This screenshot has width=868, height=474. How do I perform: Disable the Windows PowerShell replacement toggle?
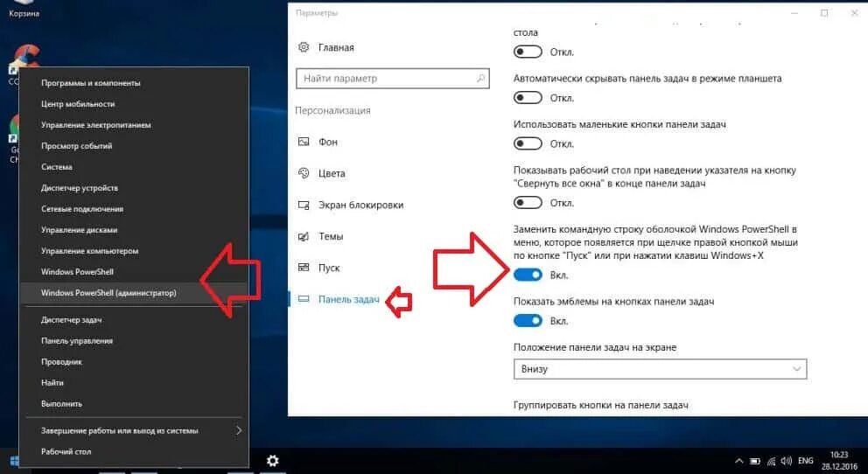pyautogui.click(x=528, y=275)
